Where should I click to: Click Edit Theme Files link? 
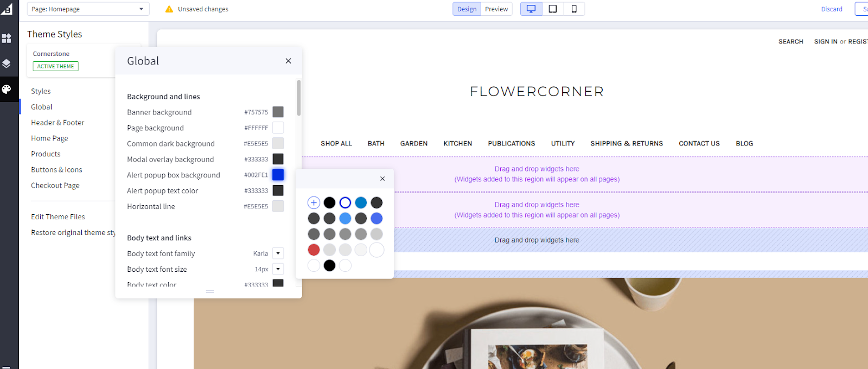58,217
